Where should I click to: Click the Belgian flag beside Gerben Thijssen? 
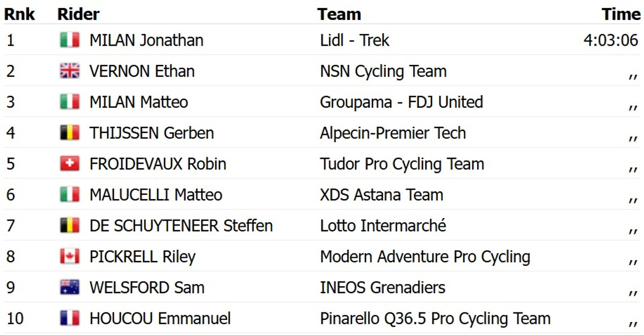(x=70, y=133)
